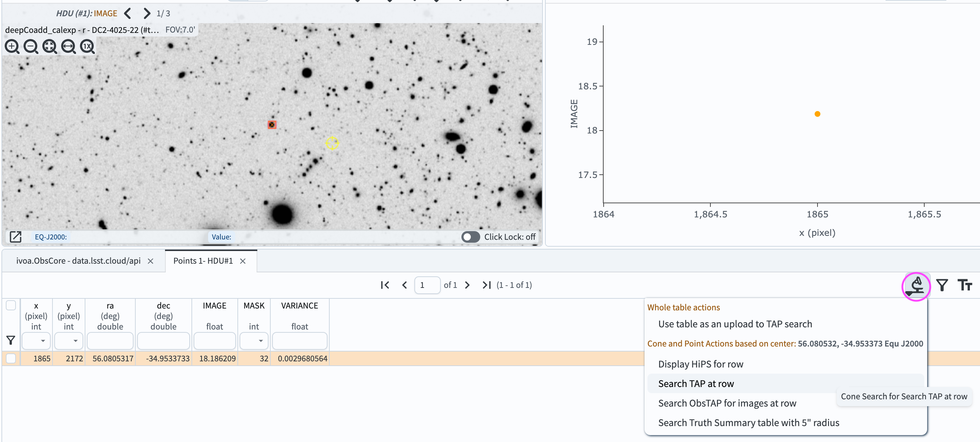Click the zoom-to-fit icon
Screen dimensions: 980x442
(x=50, y=47)
